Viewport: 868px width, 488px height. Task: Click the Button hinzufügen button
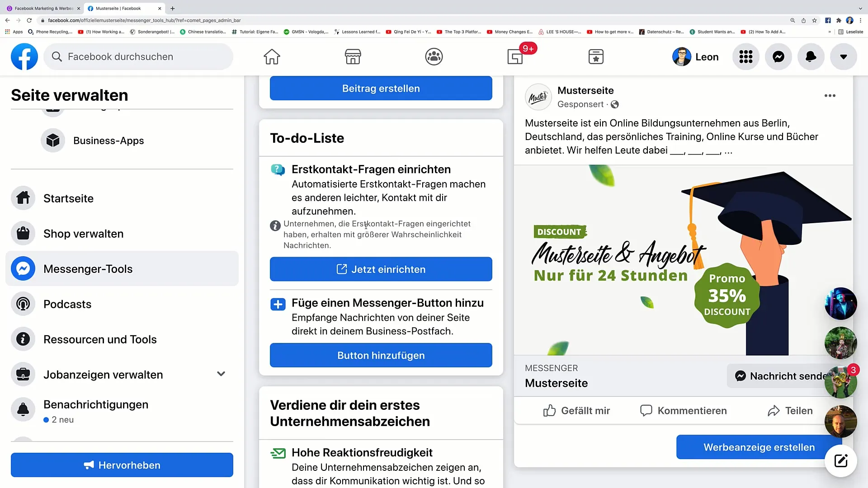tap(381, 355)
